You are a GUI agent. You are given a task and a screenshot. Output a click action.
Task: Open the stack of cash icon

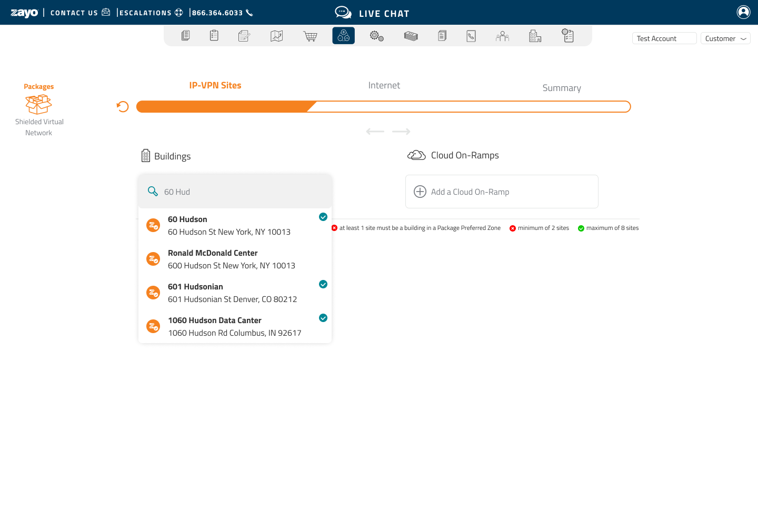[x=411, y=36]
